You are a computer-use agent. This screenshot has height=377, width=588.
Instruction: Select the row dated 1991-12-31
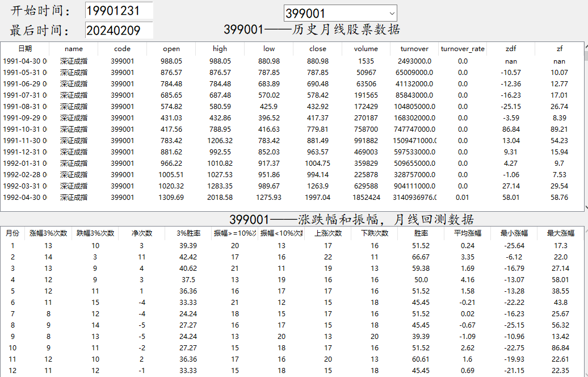292,152
